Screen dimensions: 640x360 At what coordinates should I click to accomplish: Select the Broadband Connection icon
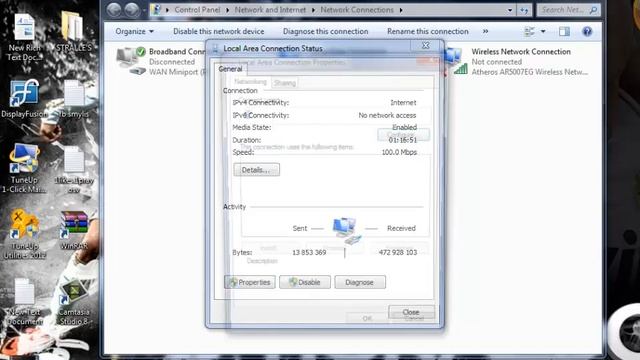coord(131,60)
